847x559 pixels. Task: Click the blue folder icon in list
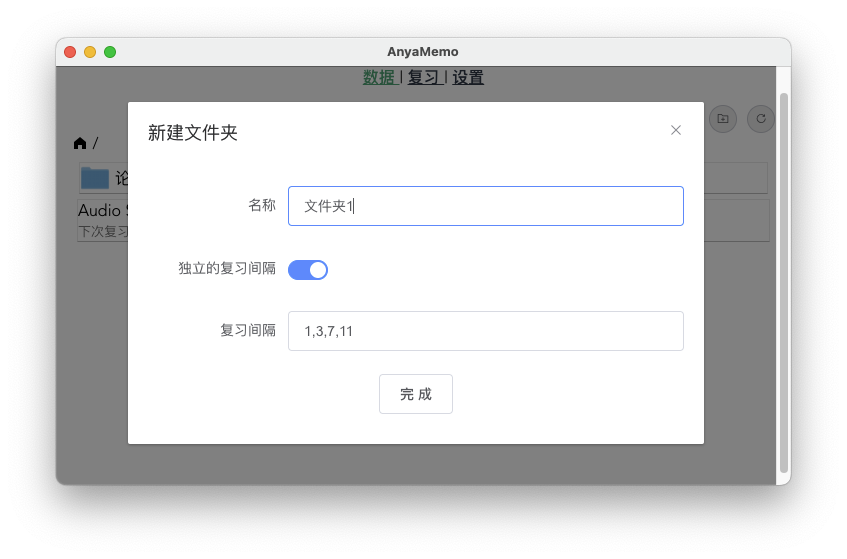[x=95, y=178]
